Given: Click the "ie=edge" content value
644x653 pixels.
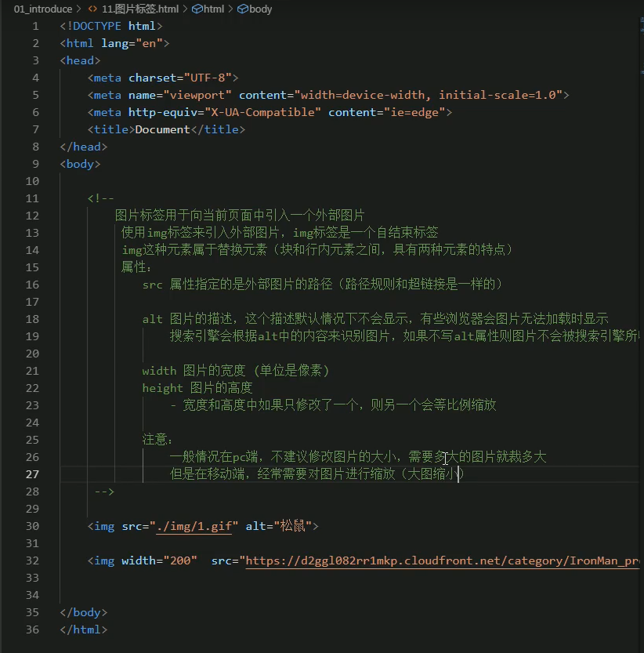Looking at the screenshot, I should tap(414, 112).
